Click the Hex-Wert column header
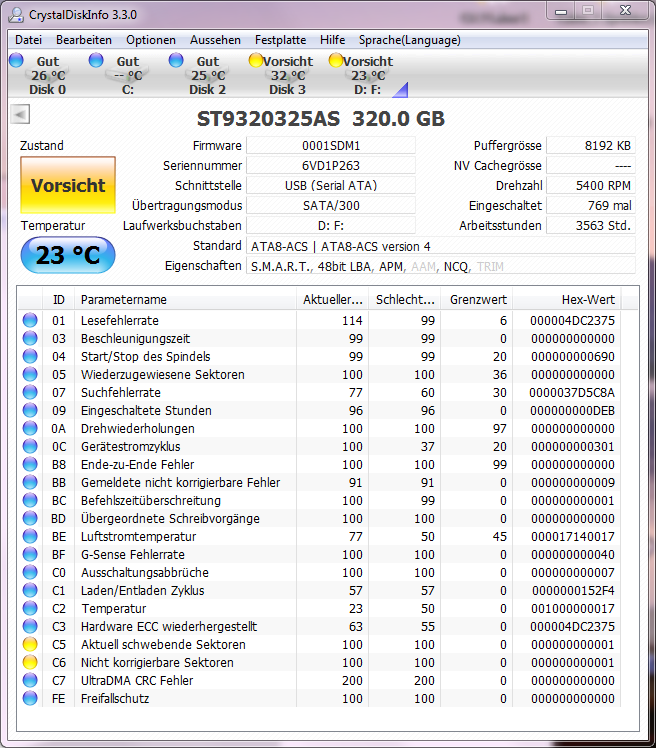 [x=567, y=300]
